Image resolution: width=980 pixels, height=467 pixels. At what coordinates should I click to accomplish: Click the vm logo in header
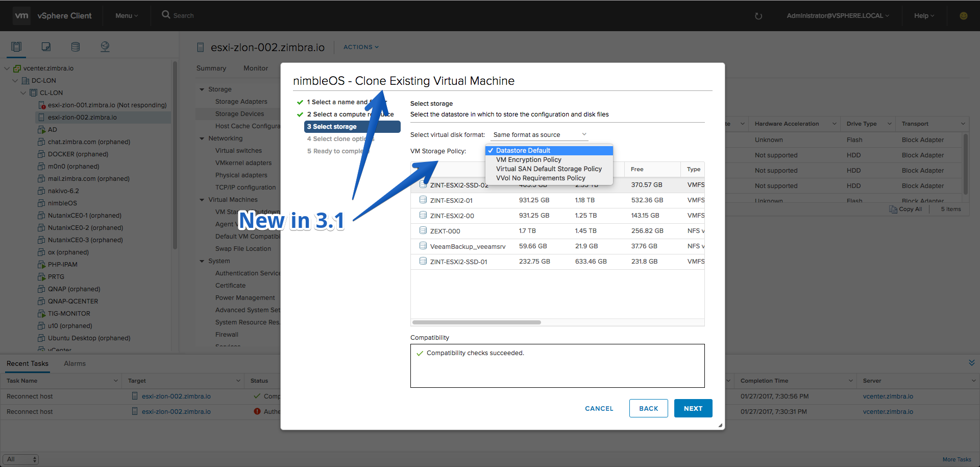point(21,16)
